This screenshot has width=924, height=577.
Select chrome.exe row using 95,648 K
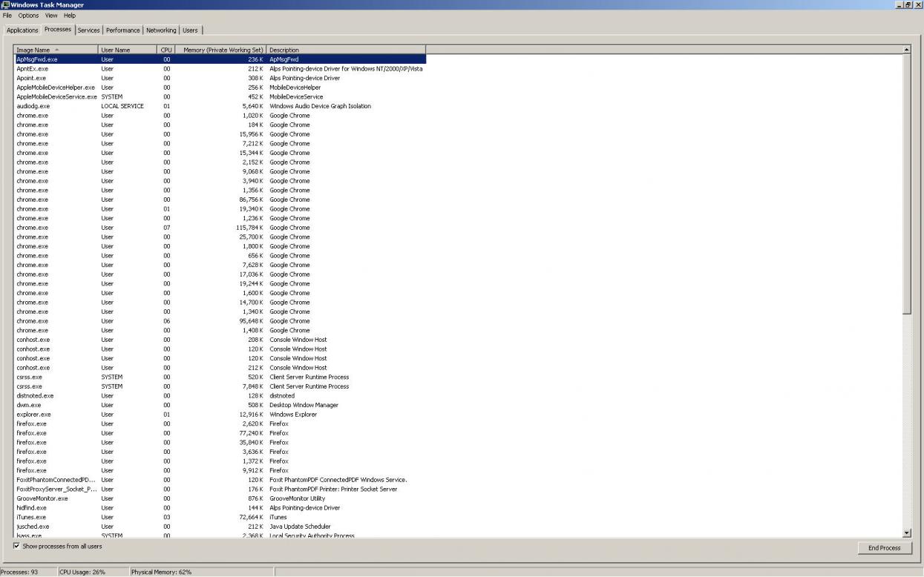pyautogui.click(x=220, y=321)
